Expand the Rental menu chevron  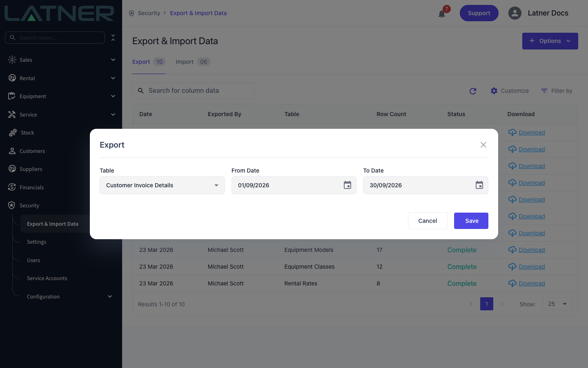(113, 78)
